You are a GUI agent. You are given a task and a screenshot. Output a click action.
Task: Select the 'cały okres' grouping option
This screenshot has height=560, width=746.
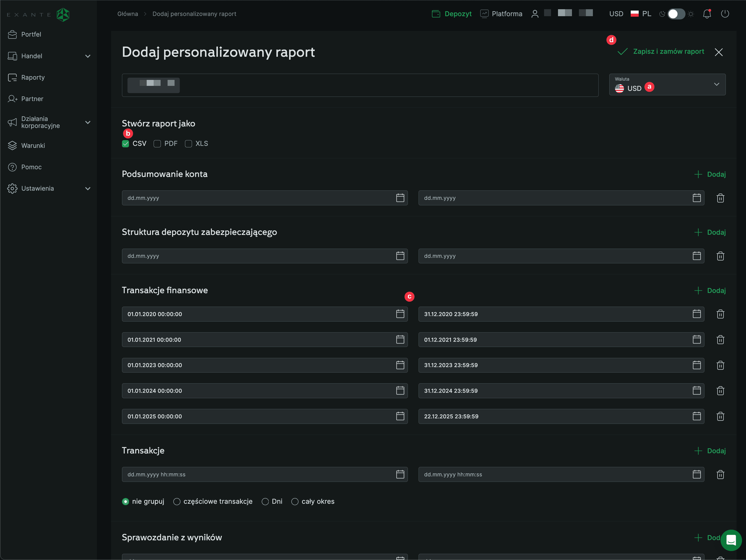[x=295, y=501]
